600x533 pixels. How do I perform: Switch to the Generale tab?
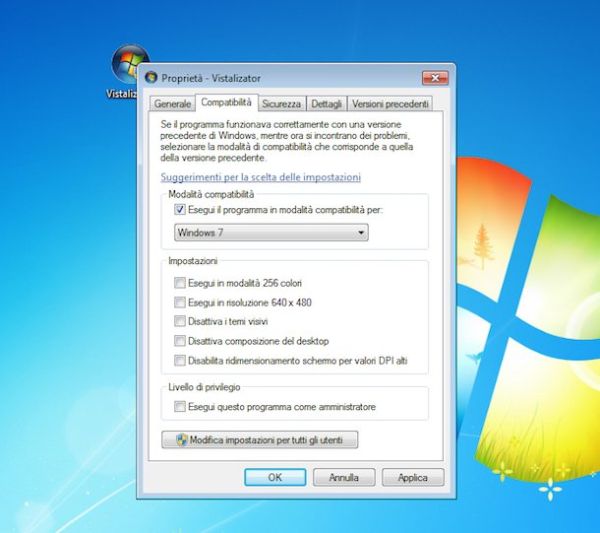[x=172, y=103]
